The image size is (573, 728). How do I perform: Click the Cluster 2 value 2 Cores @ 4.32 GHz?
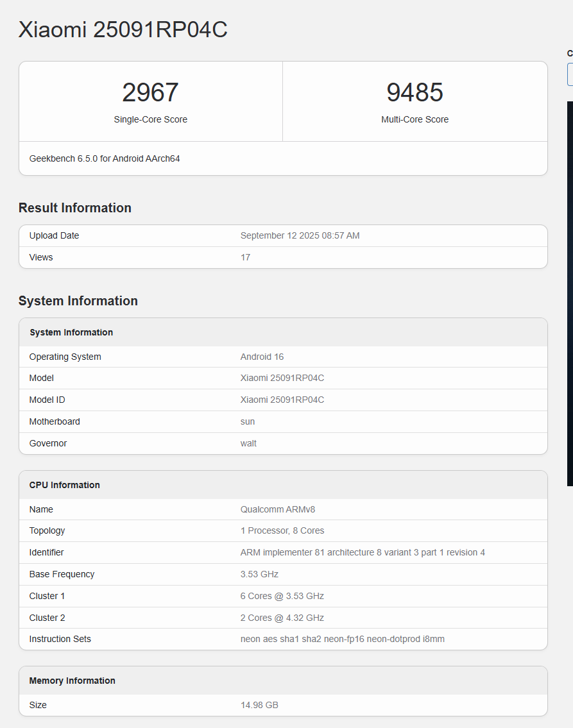coord(282,618)
